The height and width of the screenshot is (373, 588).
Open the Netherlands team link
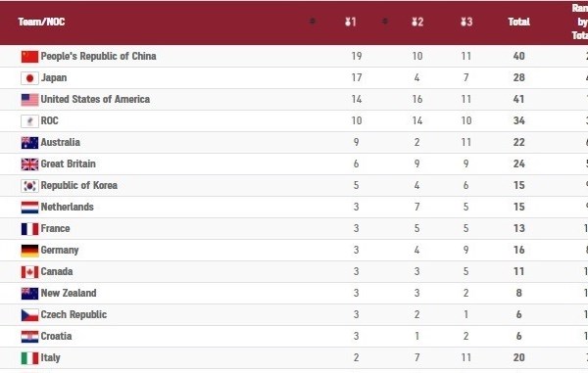[67, 207]
